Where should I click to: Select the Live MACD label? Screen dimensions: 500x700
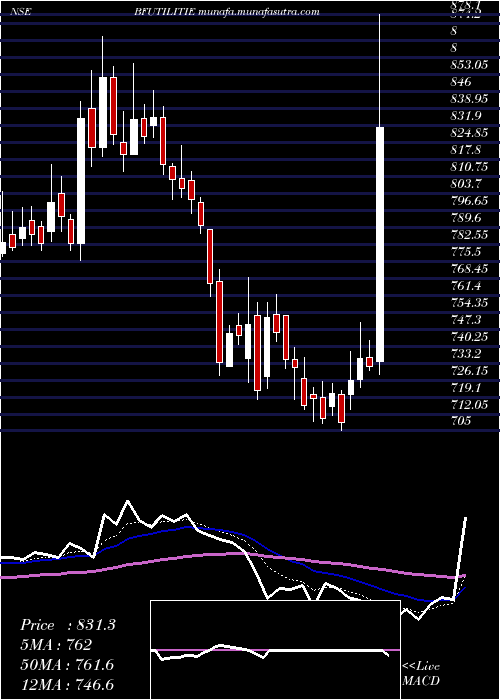click(421, 674)
